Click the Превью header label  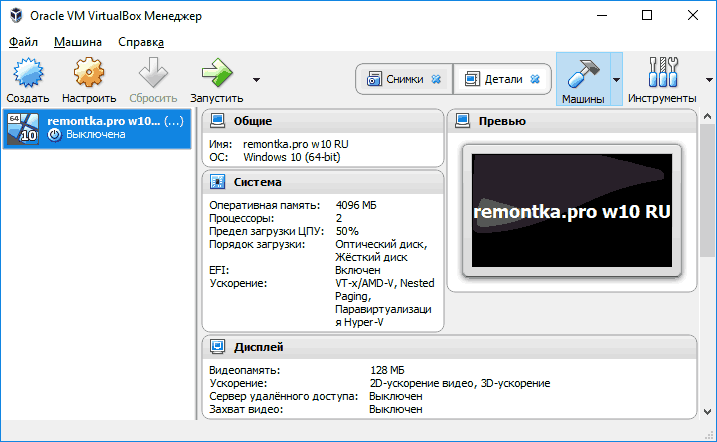click(x=502, y=121)
